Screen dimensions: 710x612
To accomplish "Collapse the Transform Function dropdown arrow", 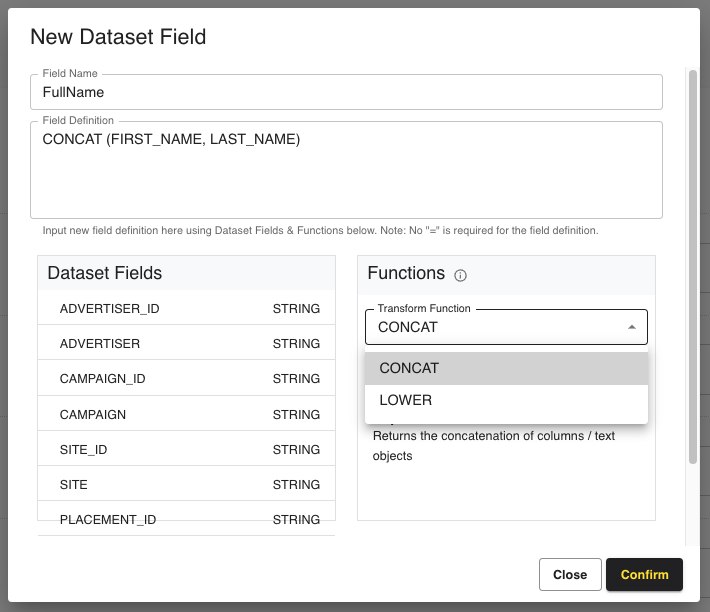I will pos(631,327).
